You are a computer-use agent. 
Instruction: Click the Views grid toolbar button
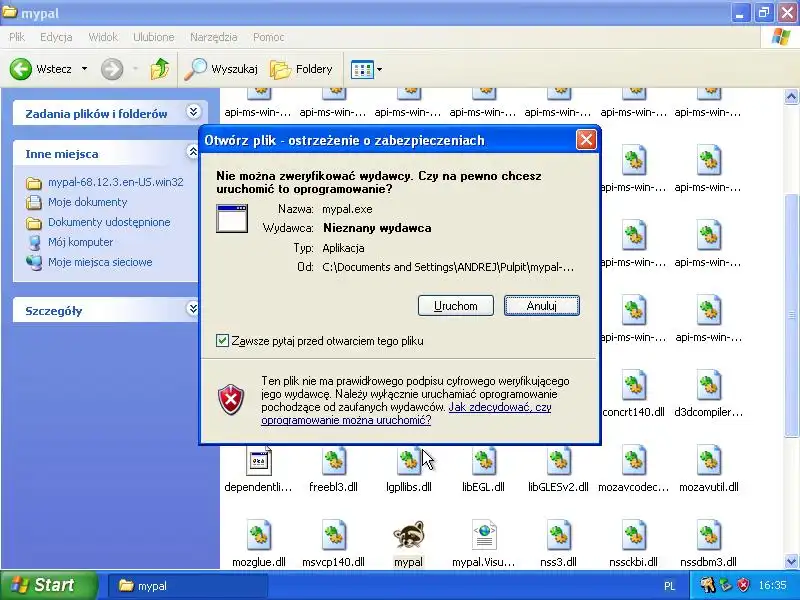362,69
